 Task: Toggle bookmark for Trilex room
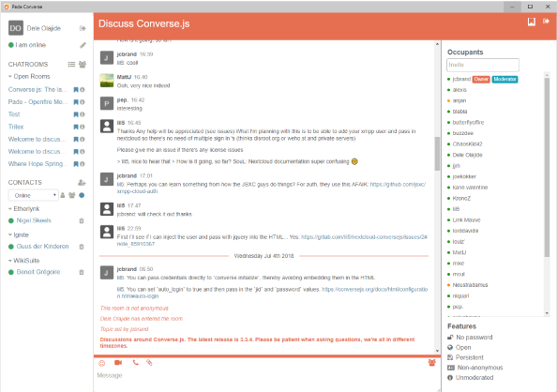pos(76,127)
